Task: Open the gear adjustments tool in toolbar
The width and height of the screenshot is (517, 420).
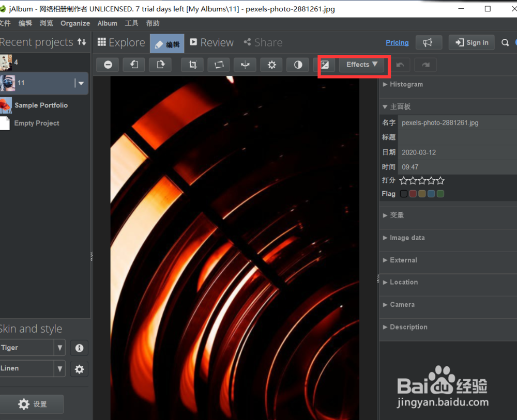Action: point(271,65)
